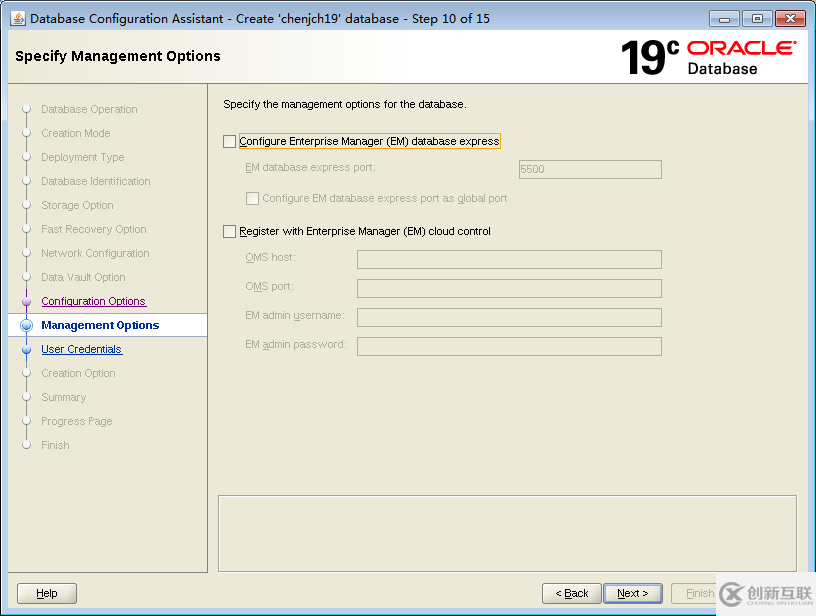The width and height of the screenshot is (816, 616).
Task: Click the Progress Page step text
Action: pos(77,421)
